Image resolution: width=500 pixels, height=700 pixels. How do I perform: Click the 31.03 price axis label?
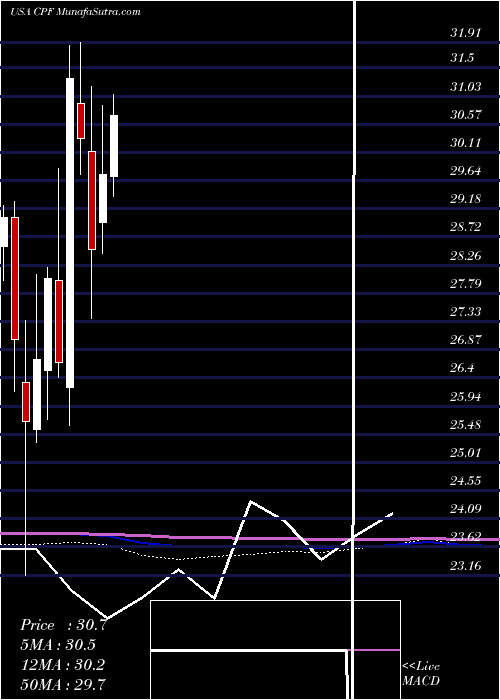pyautogui.click(x=467, y=86)
